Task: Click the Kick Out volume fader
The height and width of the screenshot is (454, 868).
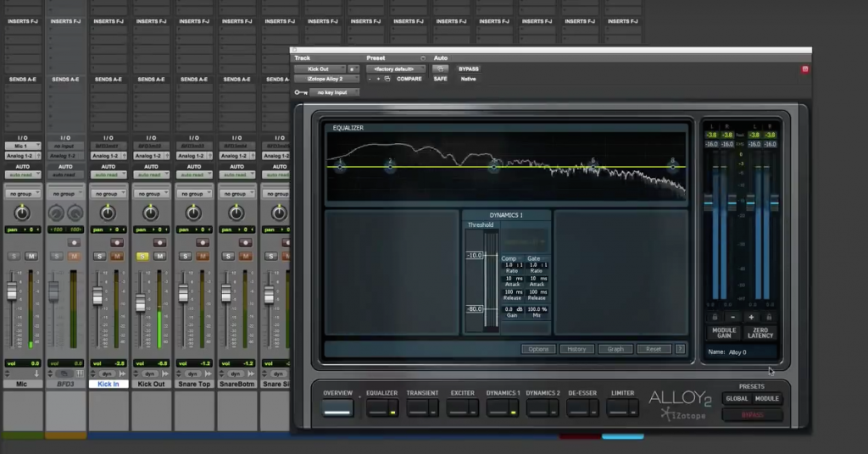Action: click(141, 302)
